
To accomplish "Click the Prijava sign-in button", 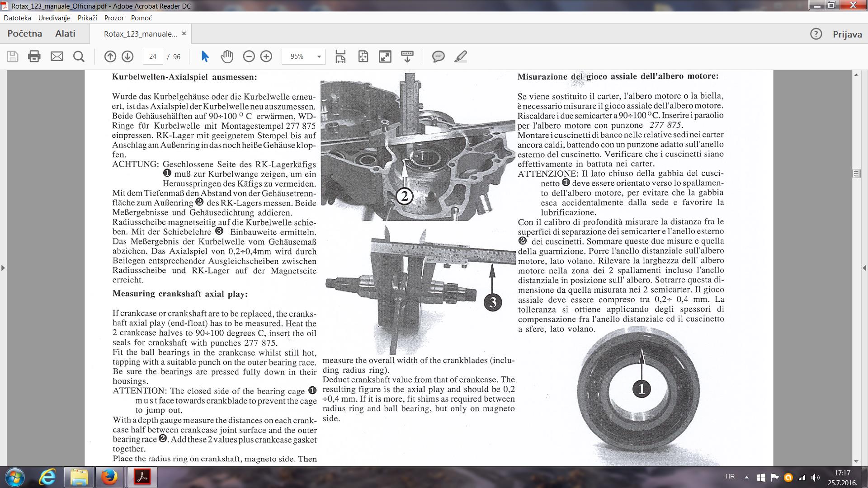I will pos(847,34).
